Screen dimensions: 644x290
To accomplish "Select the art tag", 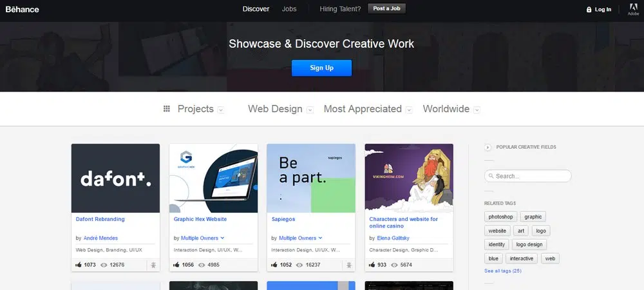I will [x=521, y=231].
